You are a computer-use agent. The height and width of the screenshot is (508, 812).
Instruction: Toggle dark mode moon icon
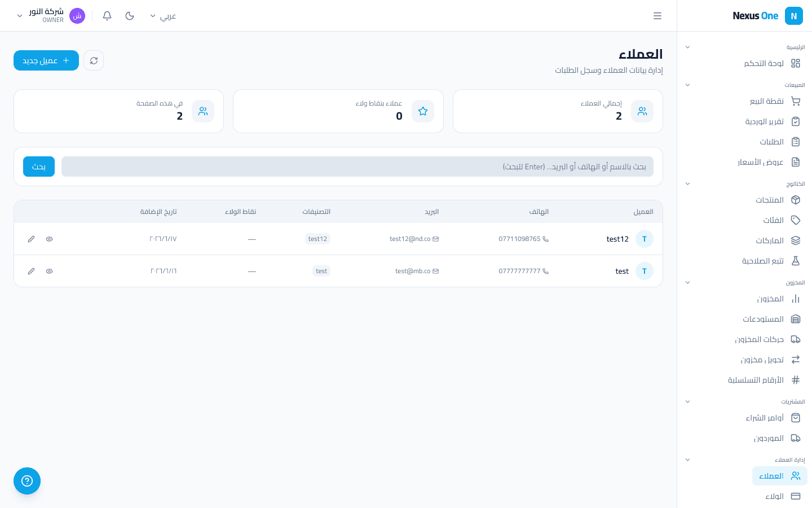pyautogui.click(x=130, y=16)
